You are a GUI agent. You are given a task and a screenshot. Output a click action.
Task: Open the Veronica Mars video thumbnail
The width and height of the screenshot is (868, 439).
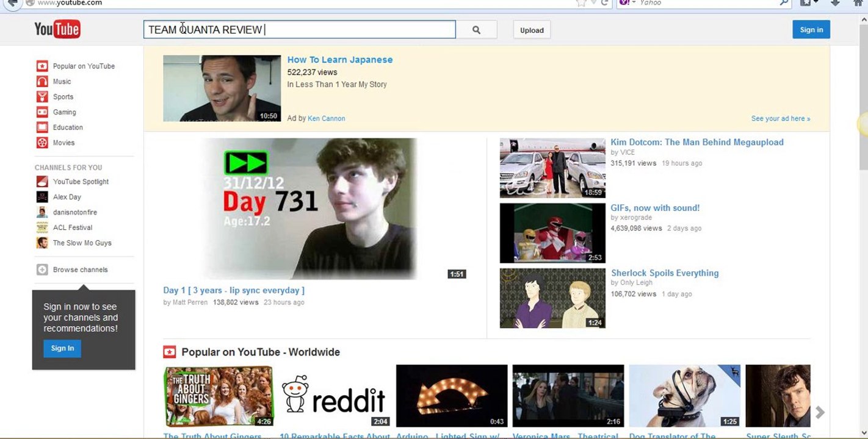(568, 396)
